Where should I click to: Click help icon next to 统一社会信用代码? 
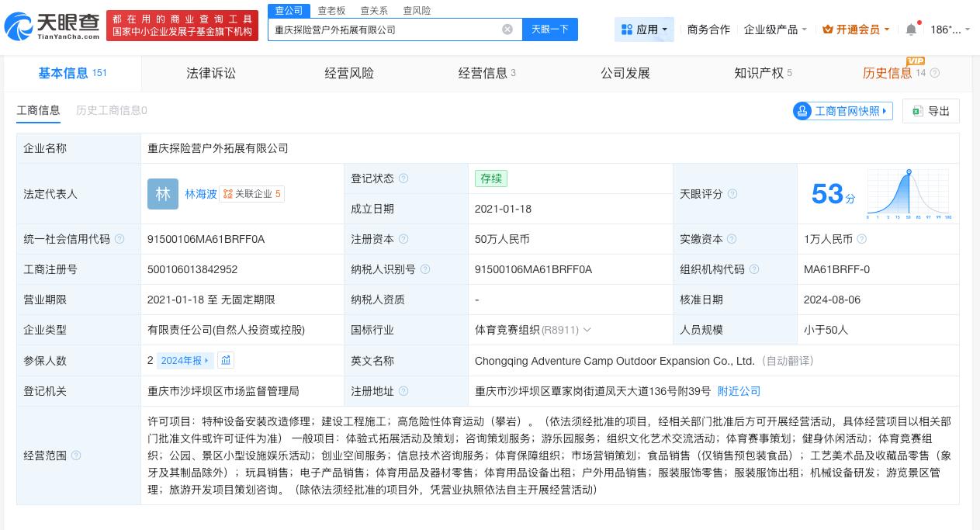[119, 239]
